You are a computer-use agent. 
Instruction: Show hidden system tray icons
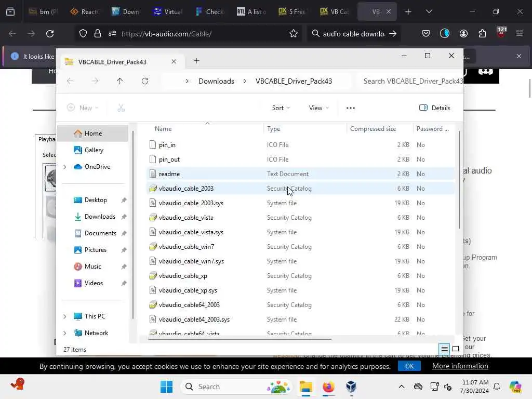[x=402, y=387]
